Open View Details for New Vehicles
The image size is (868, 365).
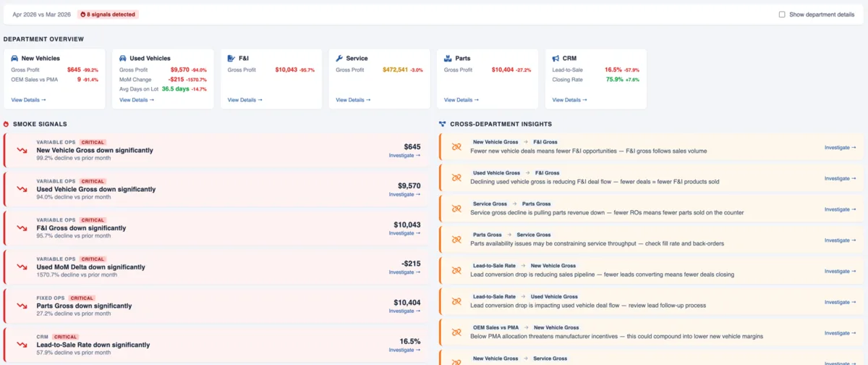(28, 100)
